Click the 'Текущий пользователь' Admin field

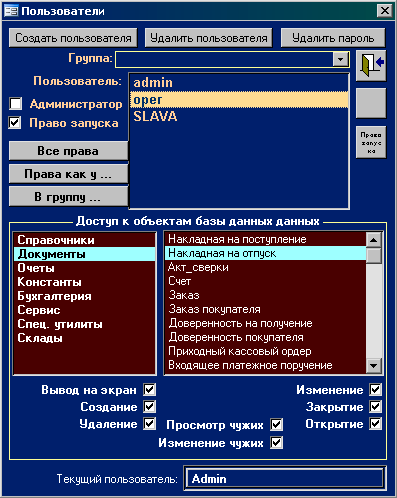click(285, 479)
